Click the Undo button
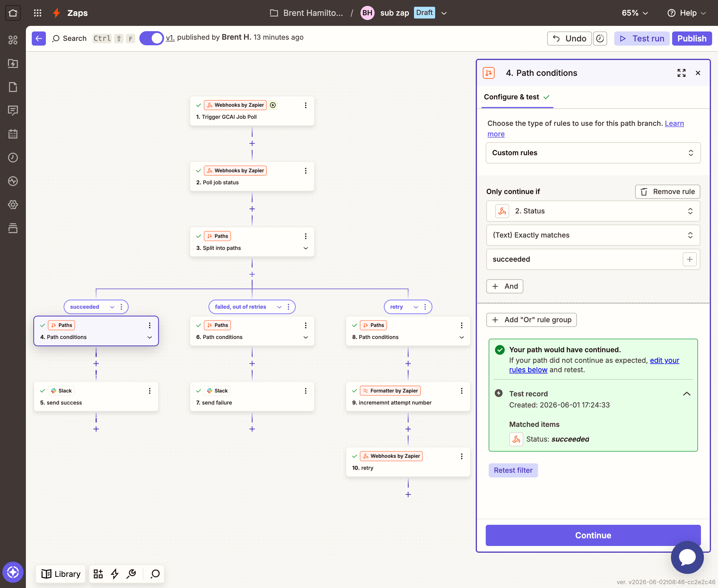 pos(569,38)
